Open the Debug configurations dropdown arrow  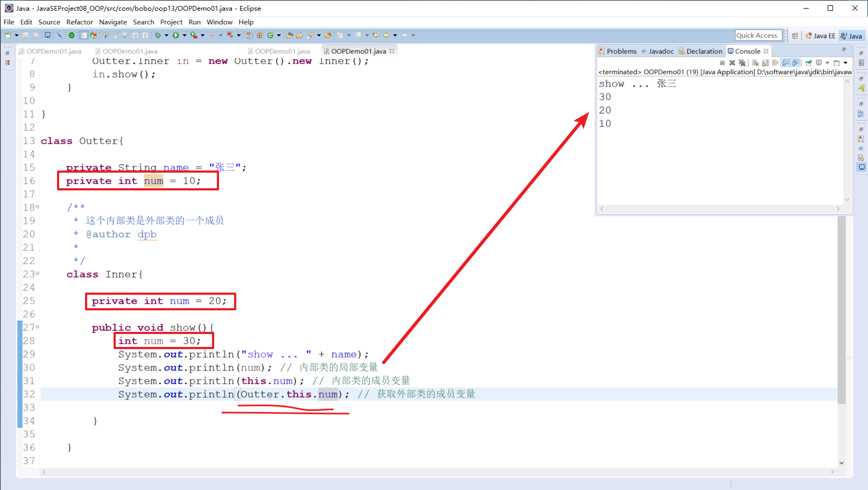166,35
